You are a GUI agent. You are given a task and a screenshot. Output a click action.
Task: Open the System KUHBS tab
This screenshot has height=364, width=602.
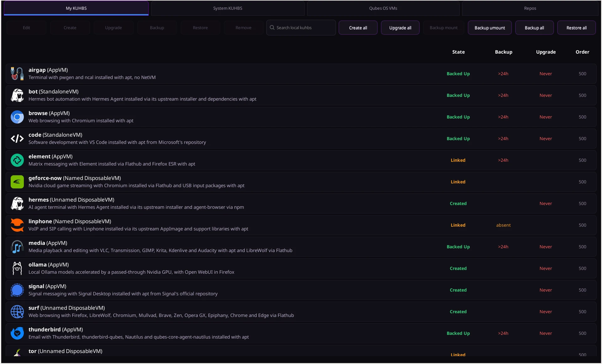(x=228, y=8)
